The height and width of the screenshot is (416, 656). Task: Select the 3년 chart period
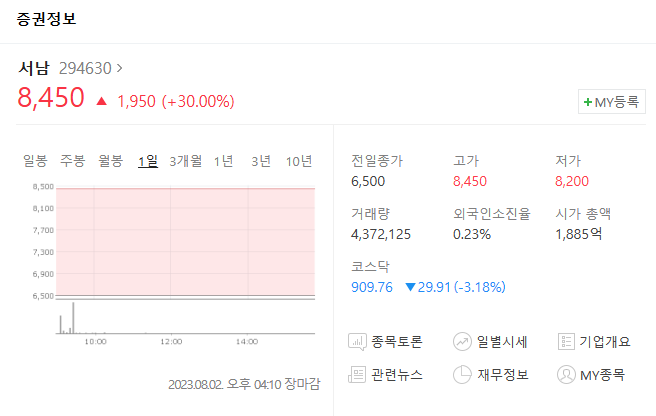(x=261, y=161)
